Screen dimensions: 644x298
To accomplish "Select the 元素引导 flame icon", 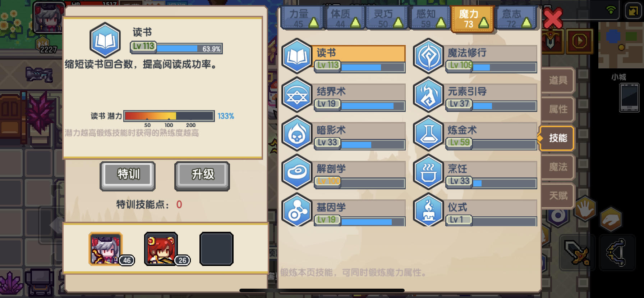I will coord(428,95).
